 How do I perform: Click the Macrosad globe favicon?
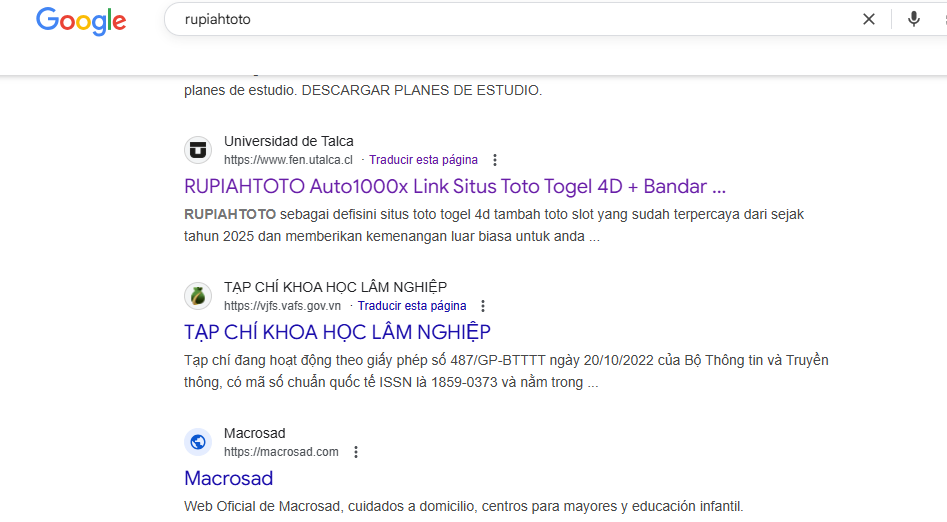click(198, 442)
